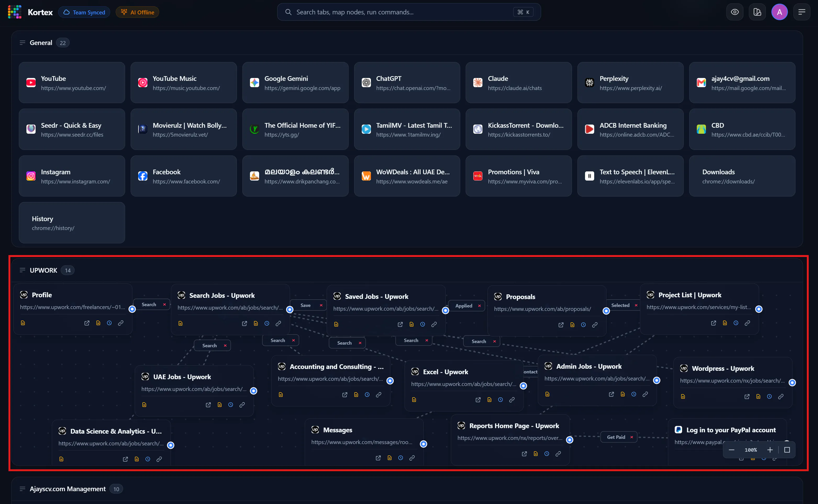Click connector handle on Proposals node
The image size is (818, 504).
(606, 311)
